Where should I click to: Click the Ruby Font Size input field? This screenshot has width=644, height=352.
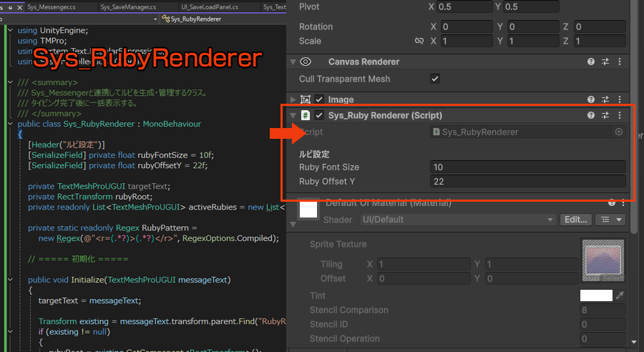528,167
